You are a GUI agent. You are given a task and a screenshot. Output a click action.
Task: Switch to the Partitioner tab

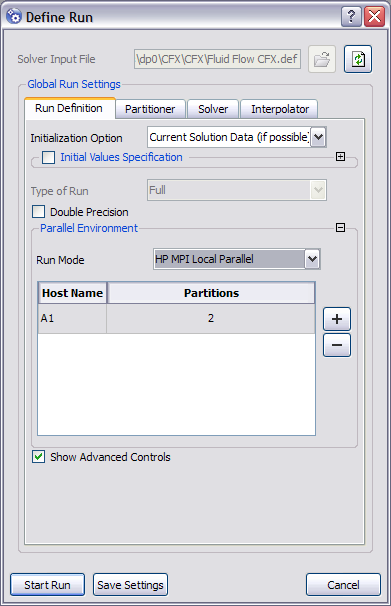[150, 109]
